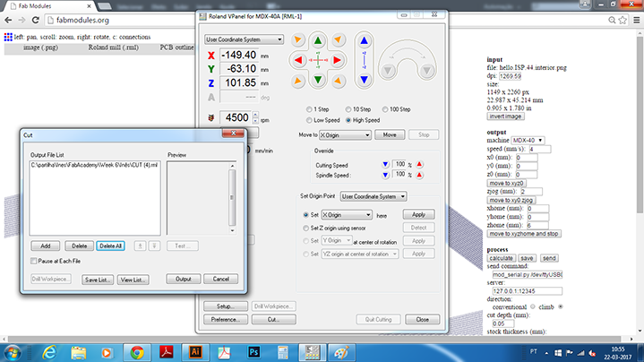The height and width of the screenshot is (362, 644).
Task: Decrease Cutting Speed override with blue arrow
Action: point(385,164)
